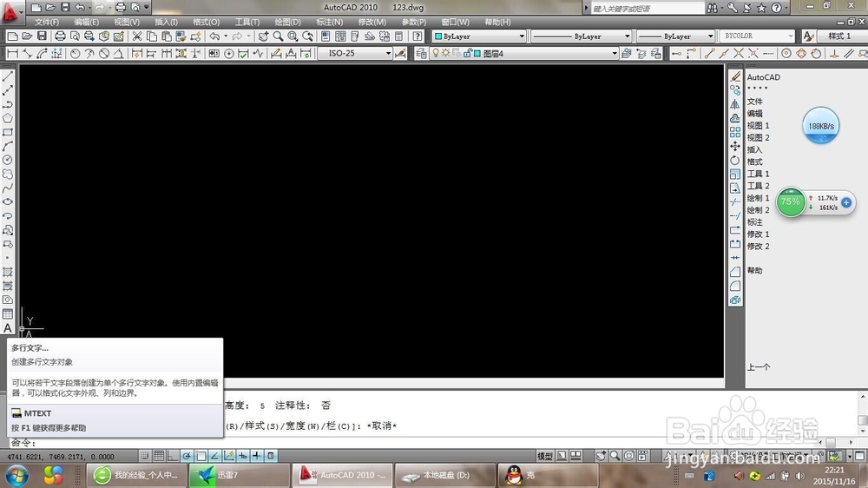Toggle Polar tracking in status bar
Screen dimensions: 868x488
(x=187, y=456)
